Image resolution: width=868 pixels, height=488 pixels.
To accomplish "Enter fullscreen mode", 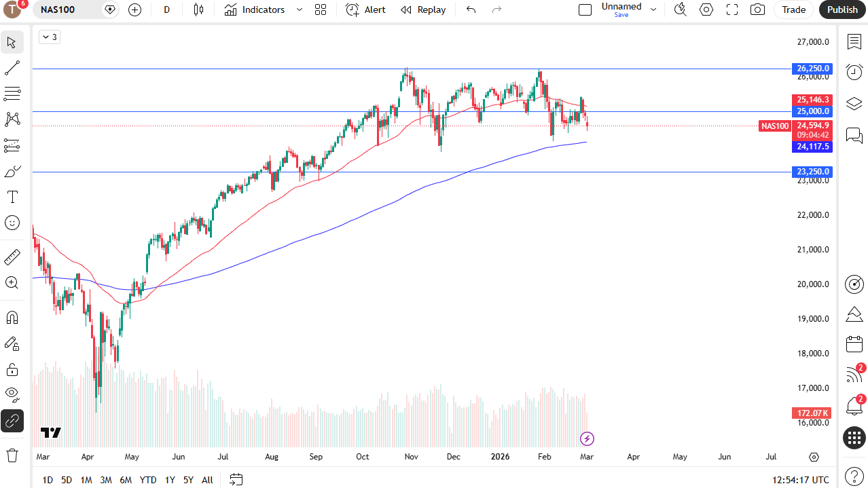I will (732, 10).
